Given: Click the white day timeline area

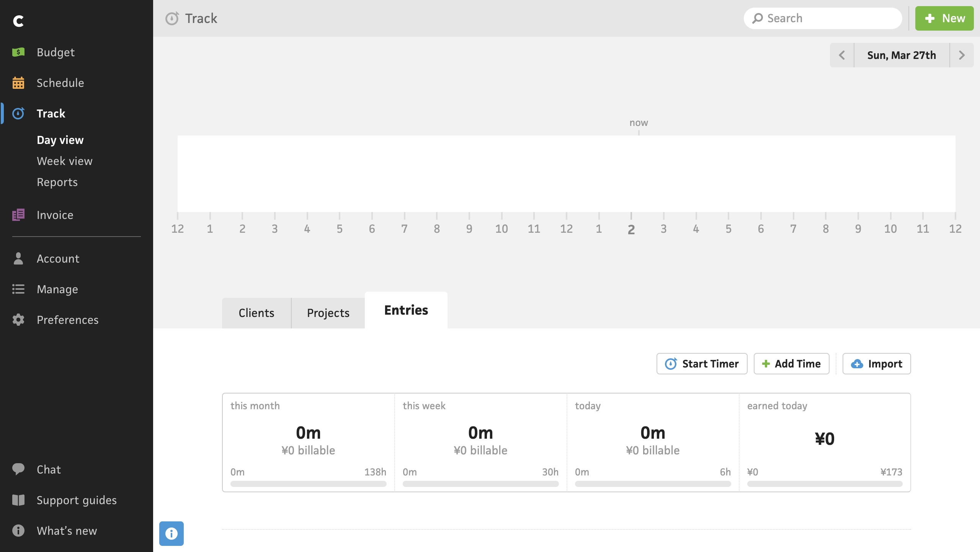Looking at the screenshot, I should tap(566, 173).
